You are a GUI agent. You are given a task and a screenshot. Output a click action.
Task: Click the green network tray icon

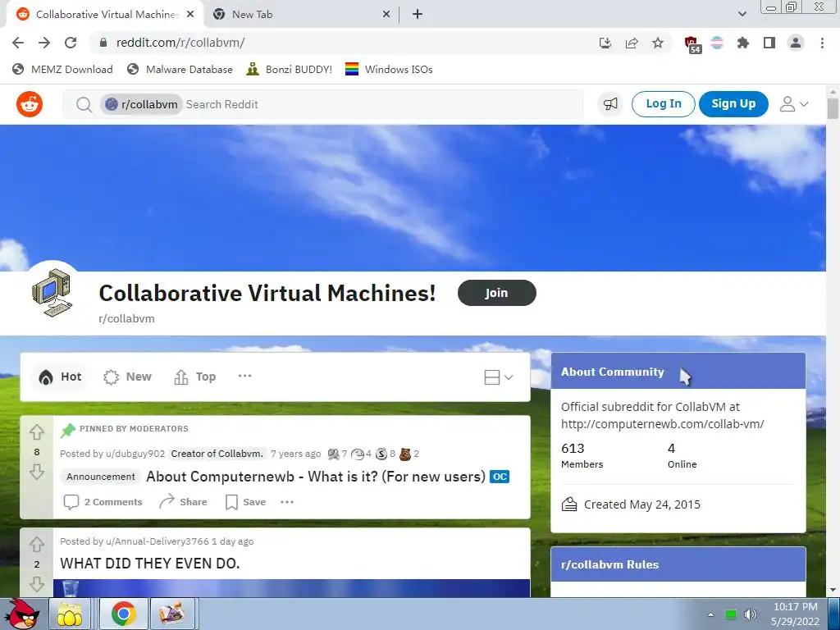[x=730, y=614]
